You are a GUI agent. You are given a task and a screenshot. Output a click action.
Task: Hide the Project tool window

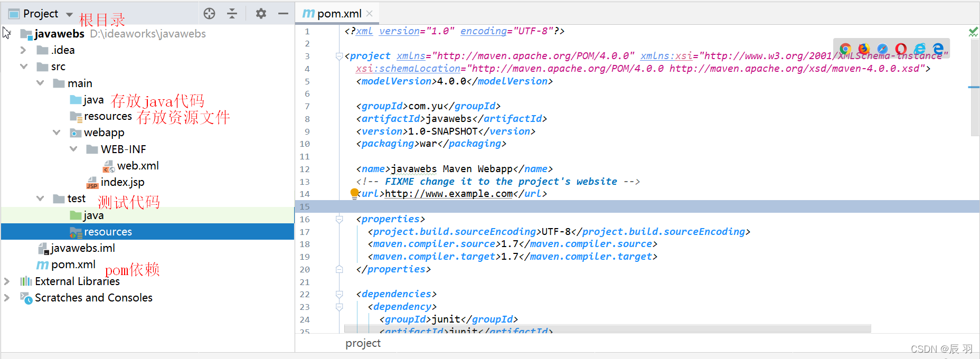pos(284,14)
